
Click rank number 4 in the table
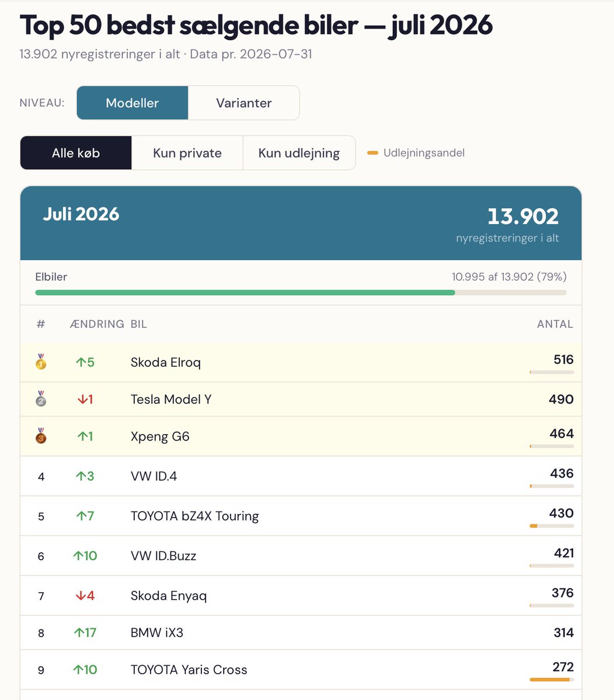[41, 477]
